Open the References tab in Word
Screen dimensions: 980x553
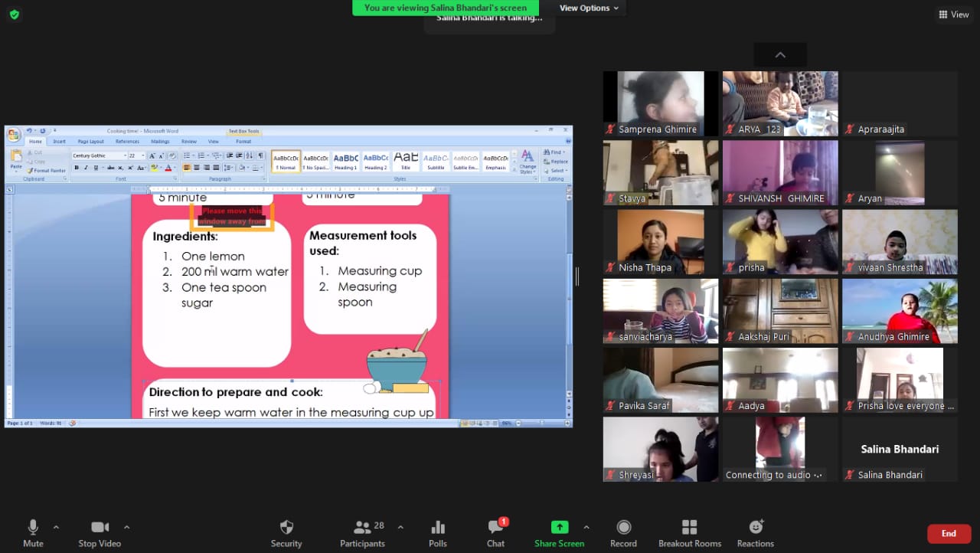127,142
